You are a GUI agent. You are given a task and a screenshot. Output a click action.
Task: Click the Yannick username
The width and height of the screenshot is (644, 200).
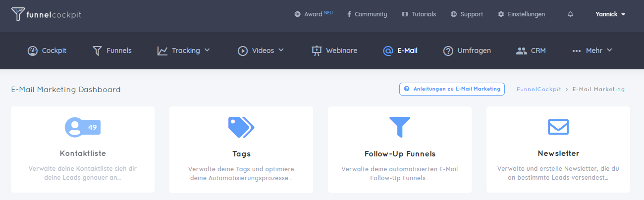(x=606, y=14)
